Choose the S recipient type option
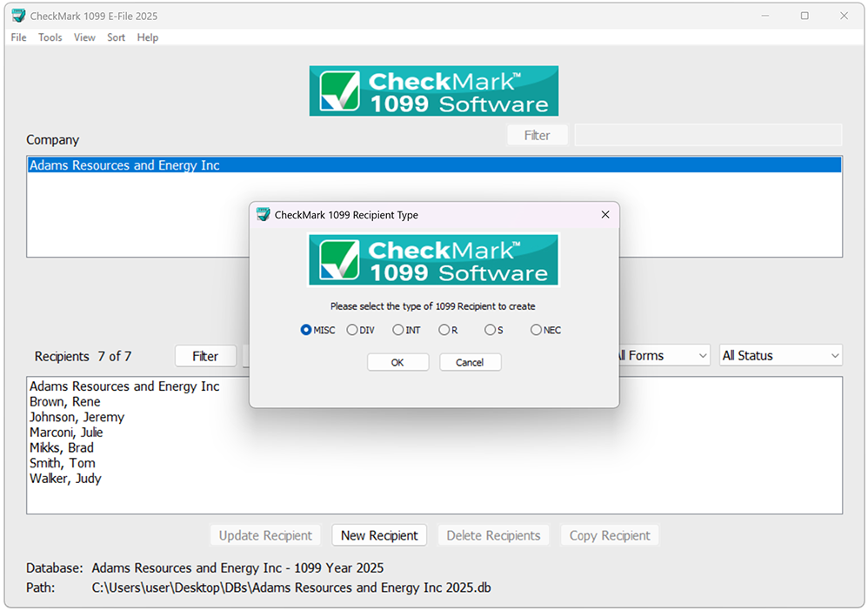 tap(493, 330)
